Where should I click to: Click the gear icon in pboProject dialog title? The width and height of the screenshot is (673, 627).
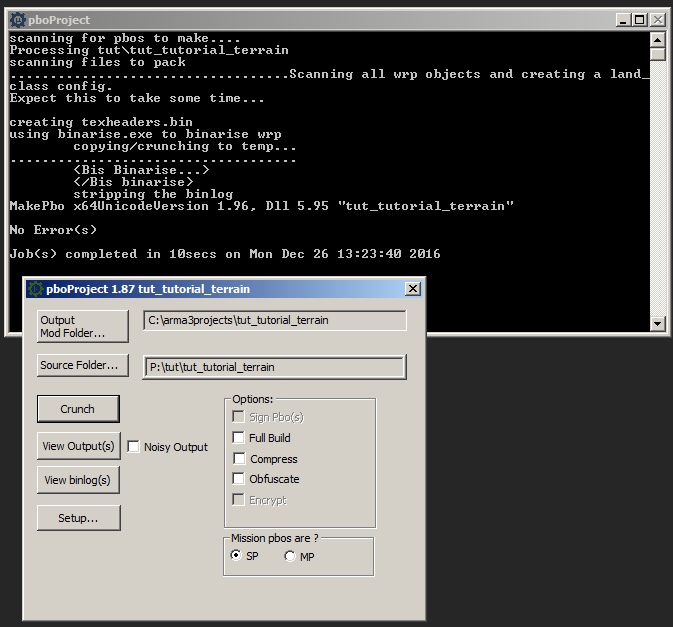(35, 289)
